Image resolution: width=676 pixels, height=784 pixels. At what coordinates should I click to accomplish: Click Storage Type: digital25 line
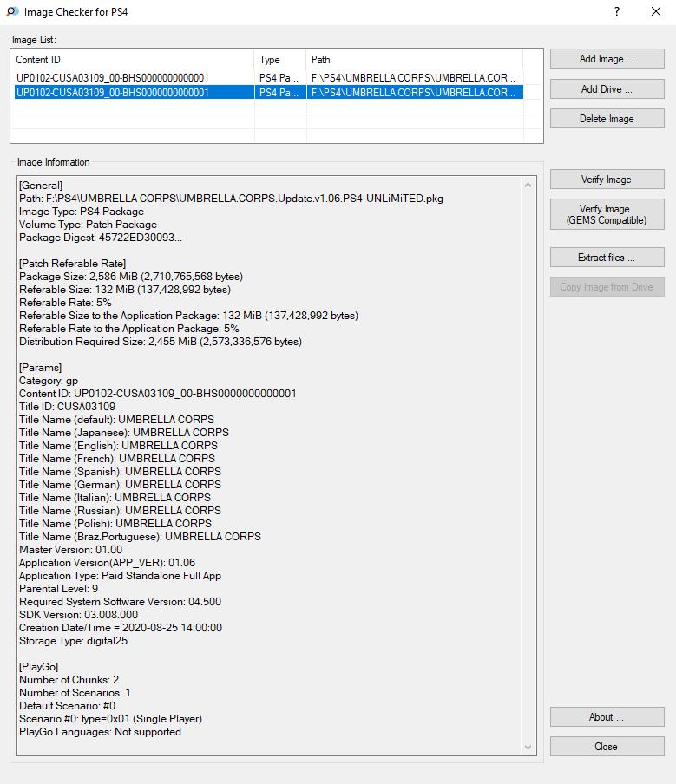coord(74,641)
